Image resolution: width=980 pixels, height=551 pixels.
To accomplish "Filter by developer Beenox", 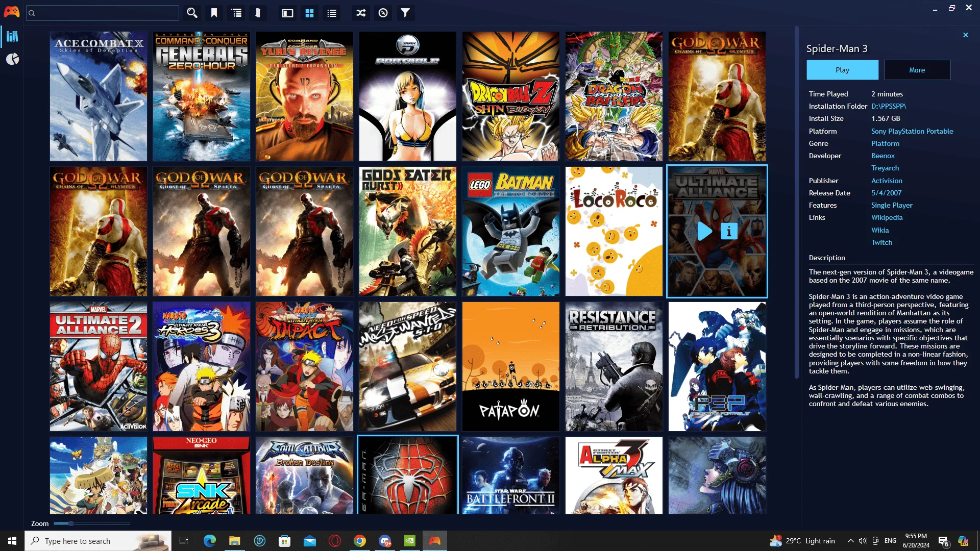I will 883,156.
